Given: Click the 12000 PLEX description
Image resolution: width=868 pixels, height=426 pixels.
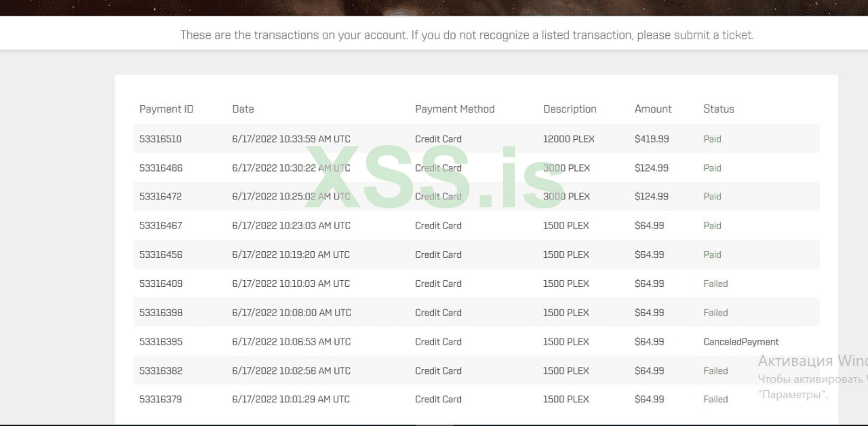Looking at the screenshot, I should [568, 139].
